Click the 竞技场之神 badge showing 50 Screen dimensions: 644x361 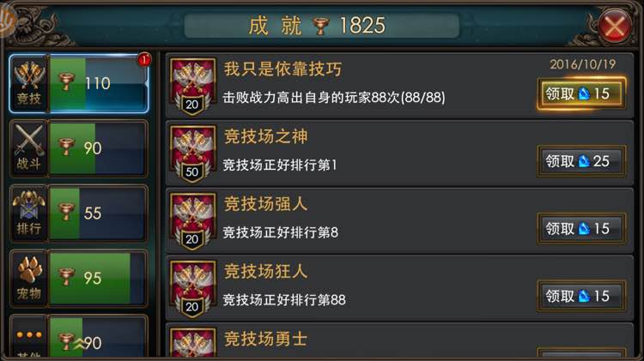[192, 153]
